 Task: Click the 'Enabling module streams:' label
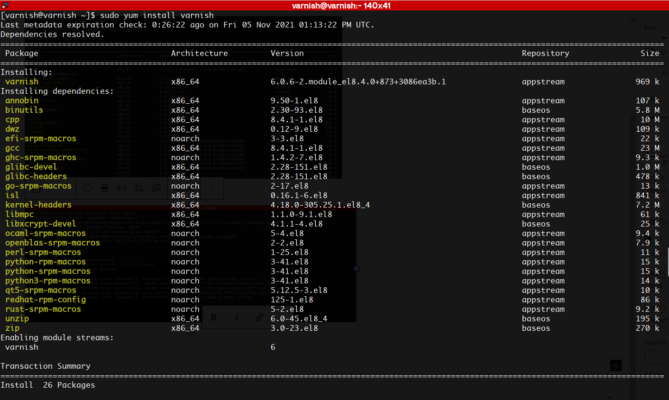(x=57, y=337)
